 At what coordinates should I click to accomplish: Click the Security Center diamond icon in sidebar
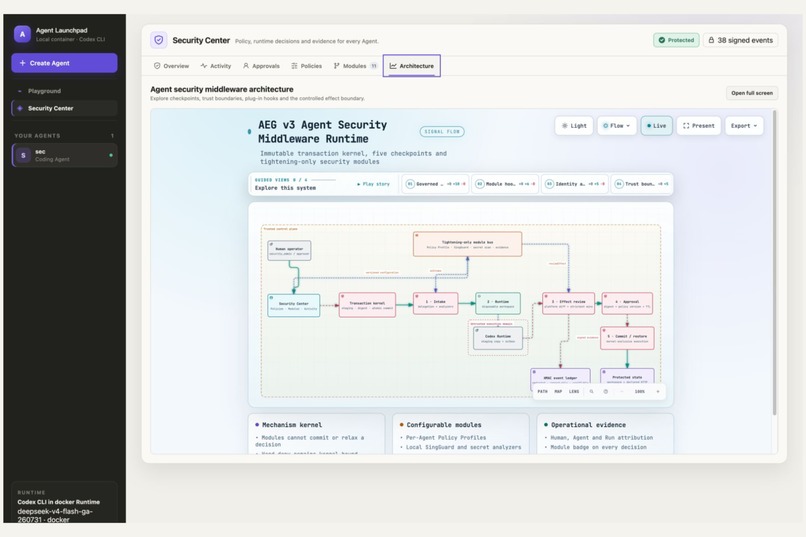coord(20,108)
